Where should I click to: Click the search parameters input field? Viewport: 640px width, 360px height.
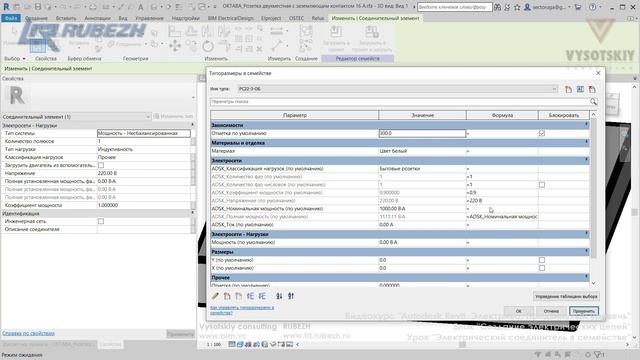point(400,102)
